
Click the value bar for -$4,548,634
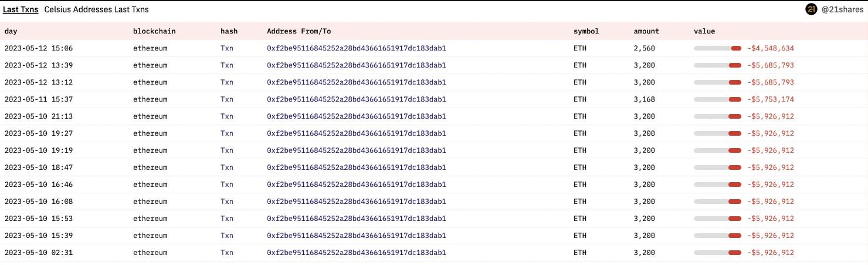point(718,48)
